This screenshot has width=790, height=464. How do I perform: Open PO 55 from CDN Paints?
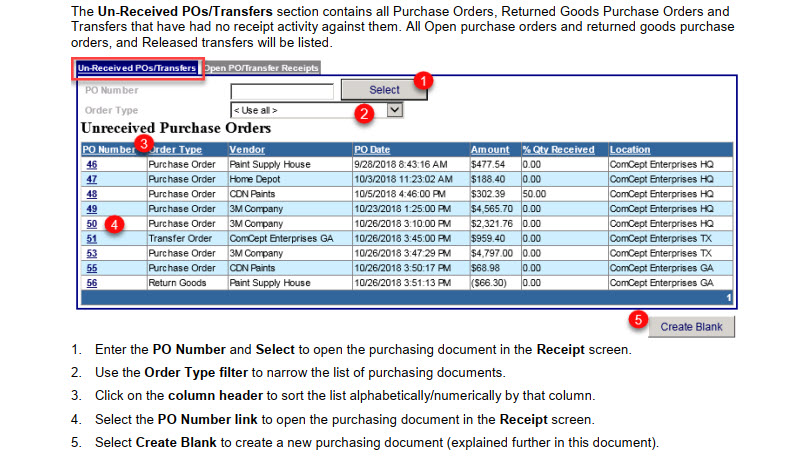click(x=91, y=268)
